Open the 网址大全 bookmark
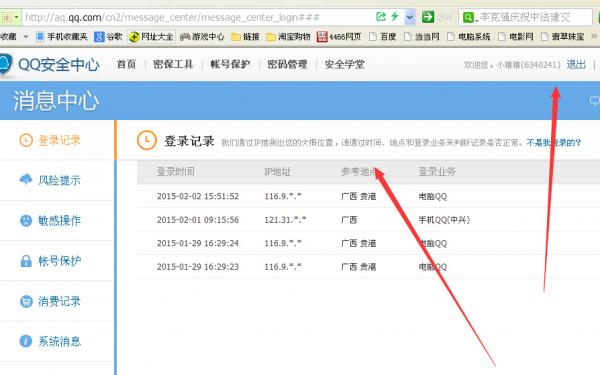The width and height of the screenshot is (600, 375). [151, 37]
